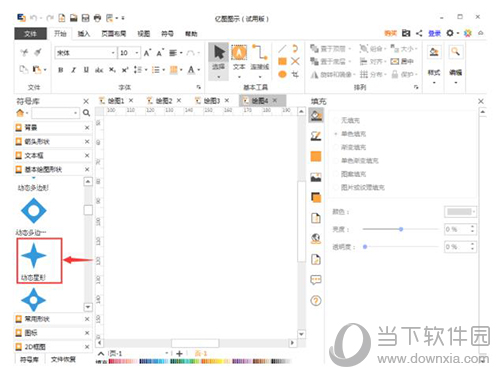The height and width of the screenshot is (377, 500).
Task: Toggle italic formatting
Action: [73, 70]
